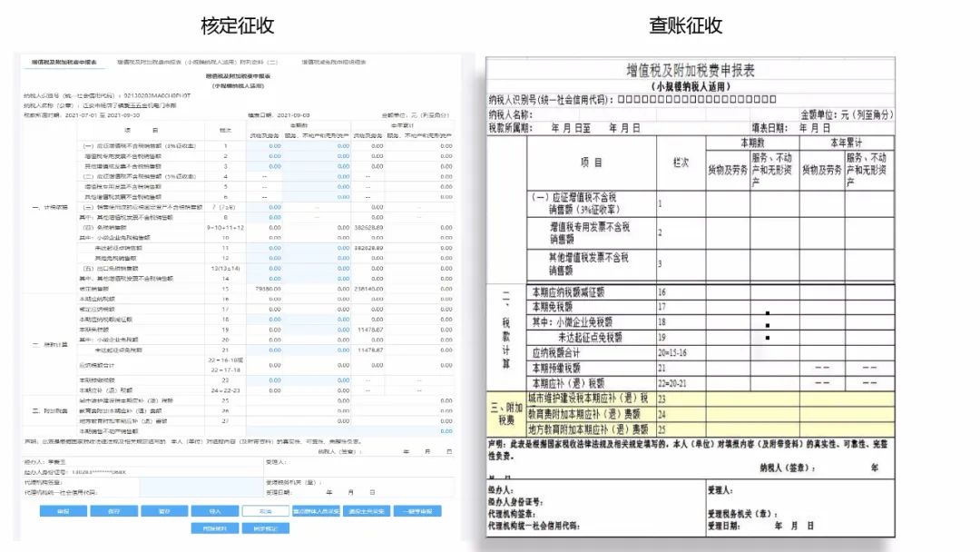Viewport: 980px width, 552px height.
Task: Click 本期预缴税额 row in right form
Action: [710, 368]
